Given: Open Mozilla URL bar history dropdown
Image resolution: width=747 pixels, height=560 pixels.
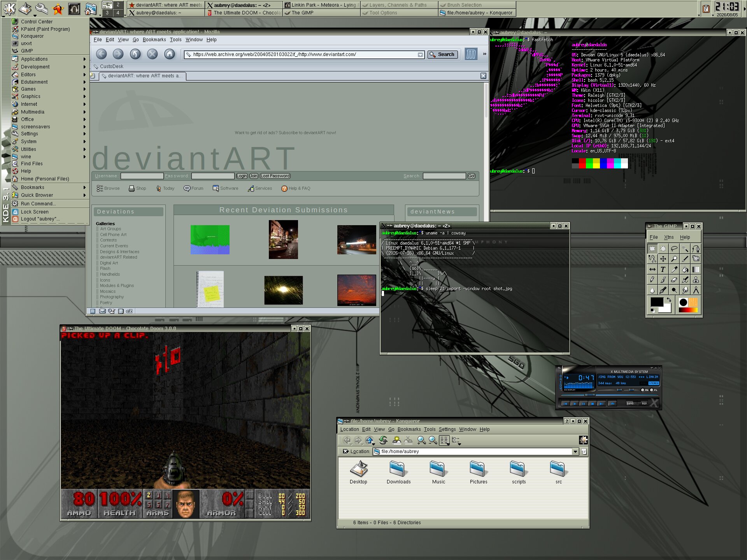Looking at the screenshot, I should click(x=420, y=55).
